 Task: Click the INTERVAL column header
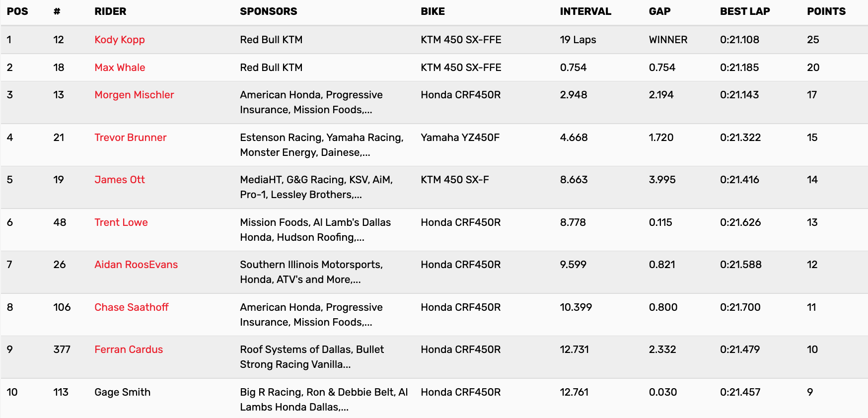tap(585, 11)
